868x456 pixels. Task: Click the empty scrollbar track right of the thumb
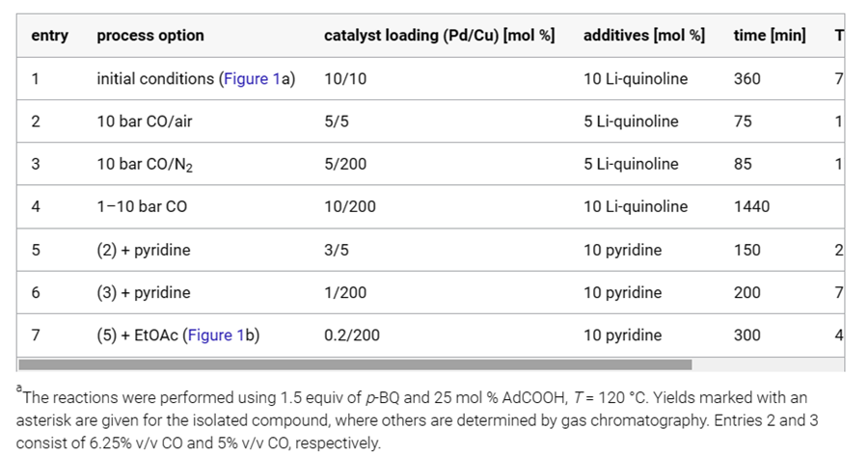coord(767,364)
